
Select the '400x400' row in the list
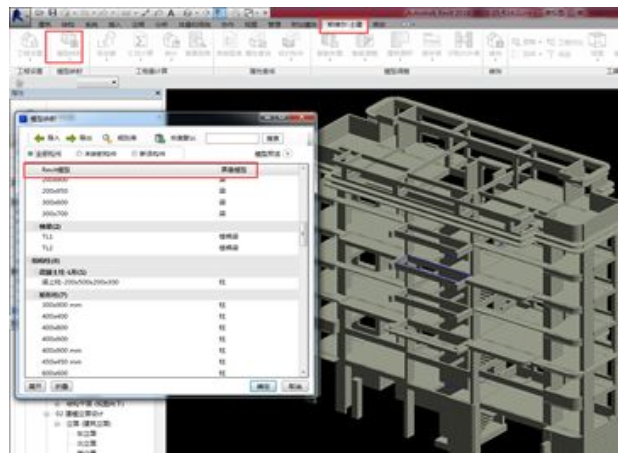click(x=161, y=316)
